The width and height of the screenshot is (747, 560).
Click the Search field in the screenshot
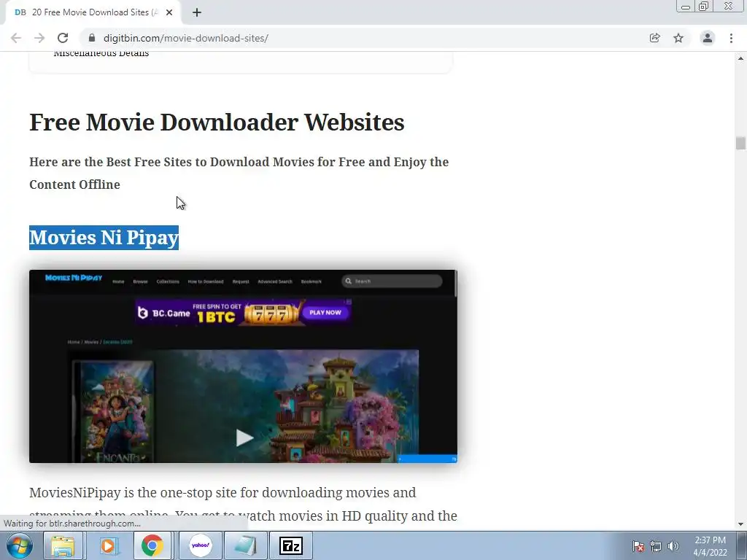(x=392, y=281)
